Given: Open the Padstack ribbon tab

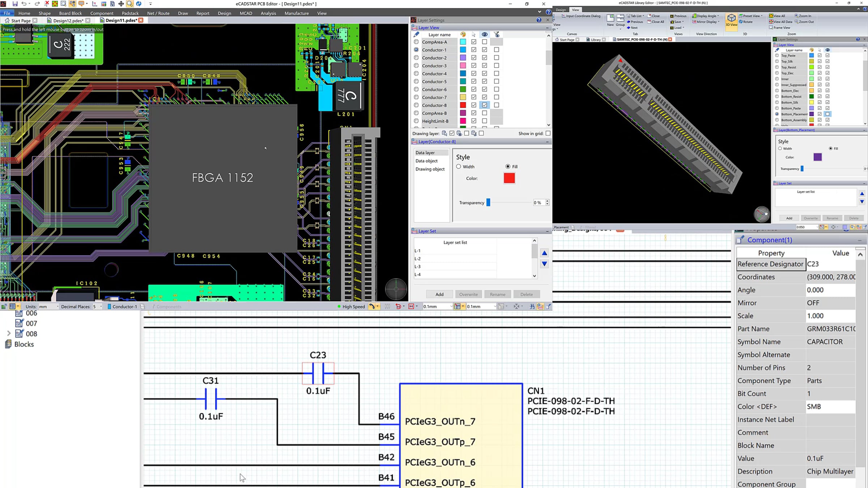Looking at the screenshot, I should [130, 13].
